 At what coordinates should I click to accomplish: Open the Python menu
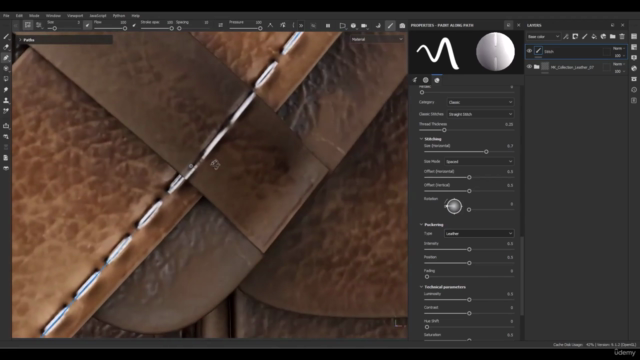[x=119, y=16]
